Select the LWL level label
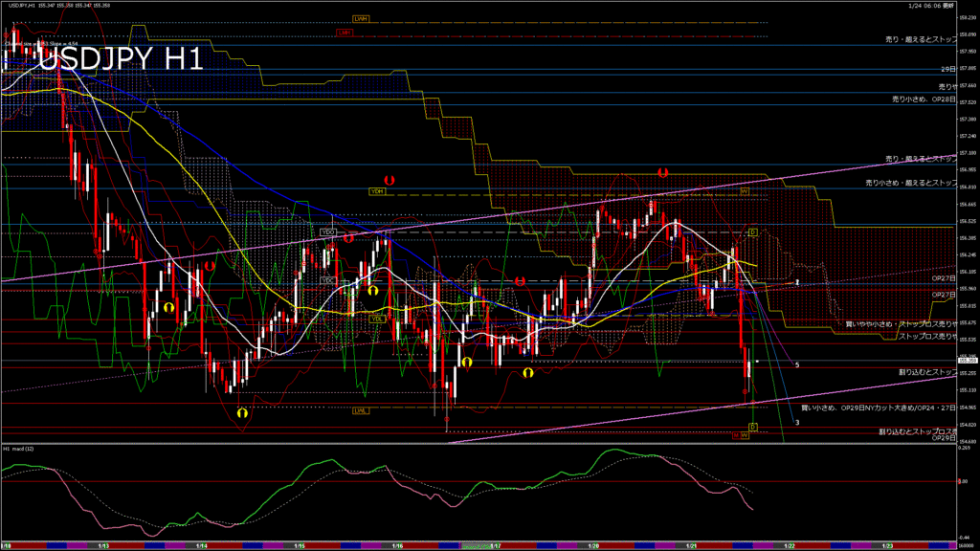Screen dimensions: 980x551 [x=361, y=410]
